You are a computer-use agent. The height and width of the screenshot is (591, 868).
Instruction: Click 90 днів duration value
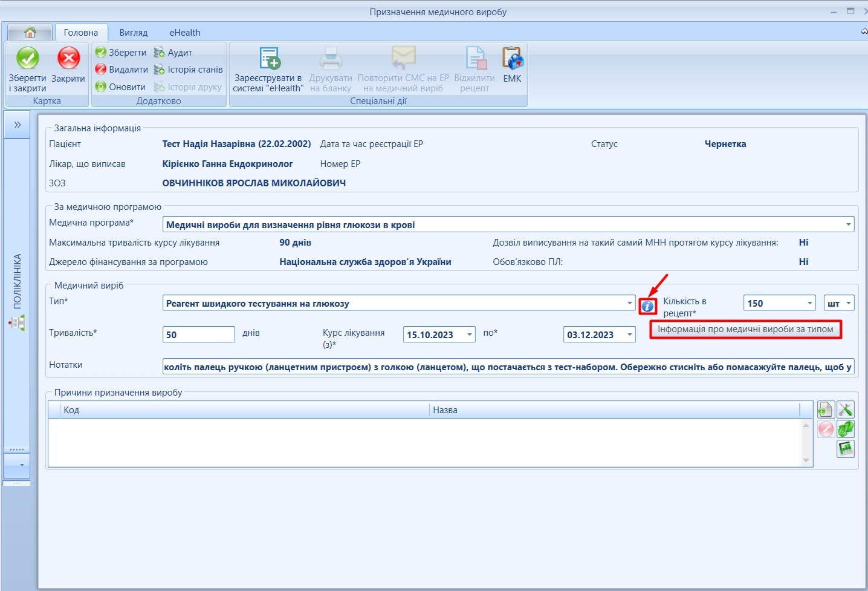(295, 243)
